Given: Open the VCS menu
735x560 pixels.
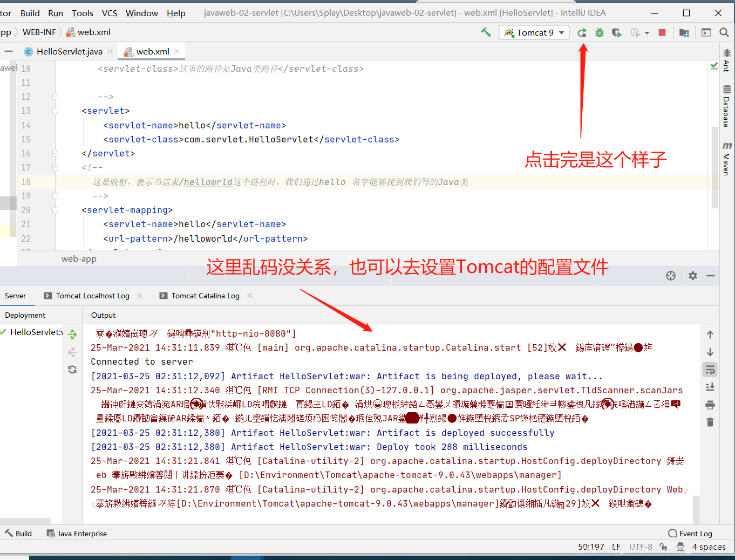Looking at the screenshot, I should pyautogui.click(x=110, y=13).
